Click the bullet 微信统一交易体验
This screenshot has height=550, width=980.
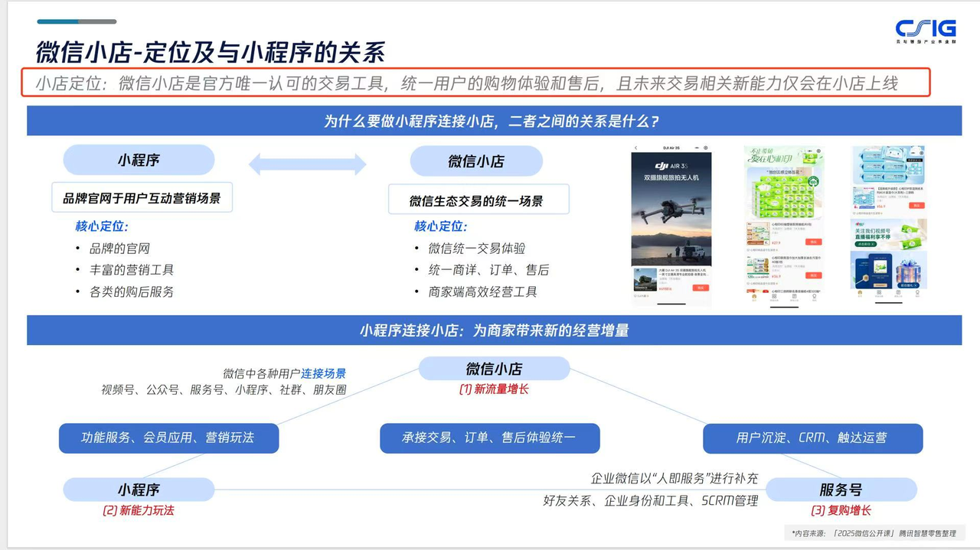(477, 249)
